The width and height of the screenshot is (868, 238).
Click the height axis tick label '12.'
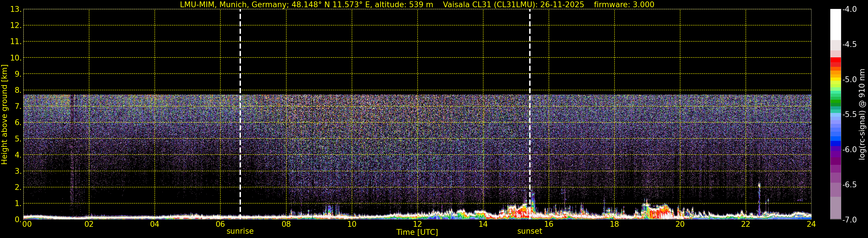click(16, 25)
